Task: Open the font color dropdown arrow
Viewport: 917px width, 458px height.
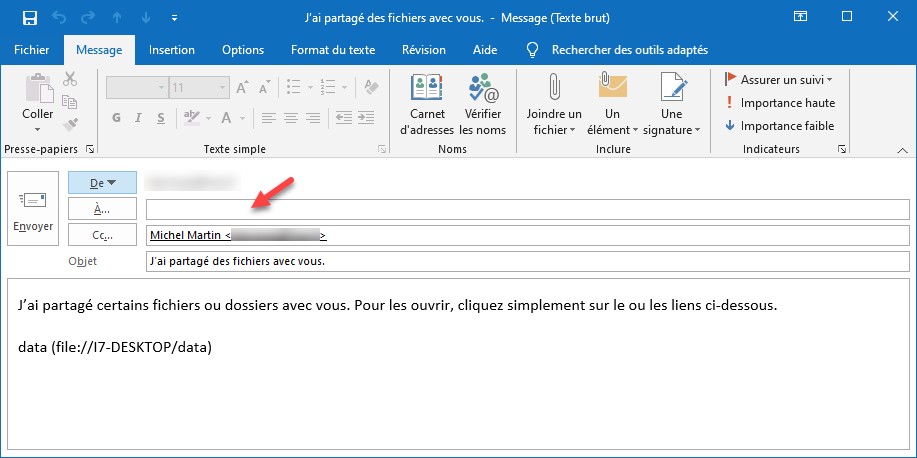Action: 242,118
